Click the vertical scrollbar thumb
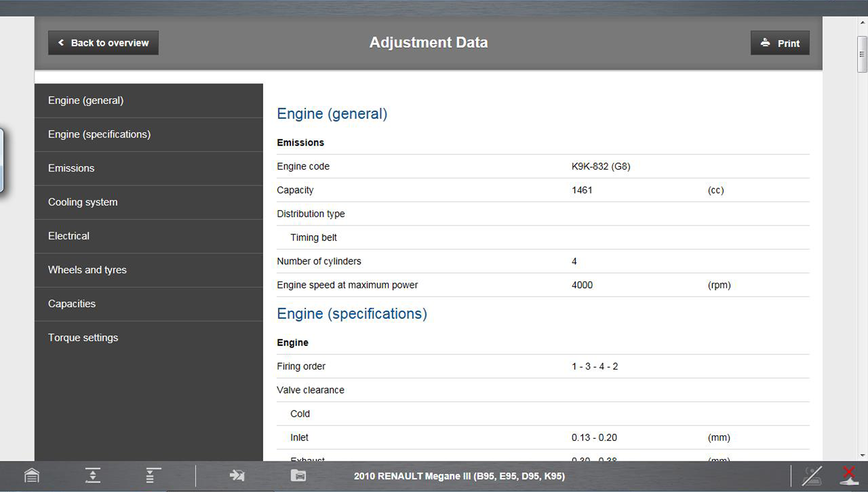Screen dimensions: 868x492 [x=862, y=54]
